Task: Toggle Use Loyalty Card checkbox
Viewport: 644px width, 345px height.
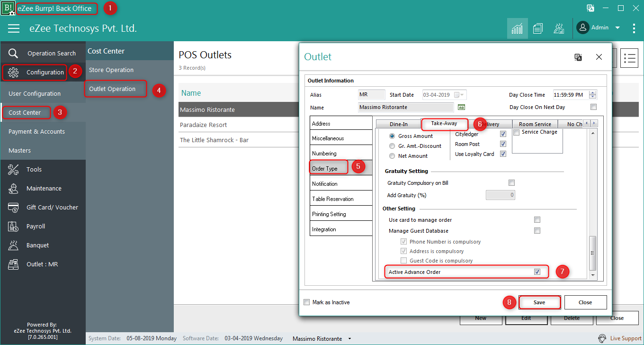Action: click(503, 154)
